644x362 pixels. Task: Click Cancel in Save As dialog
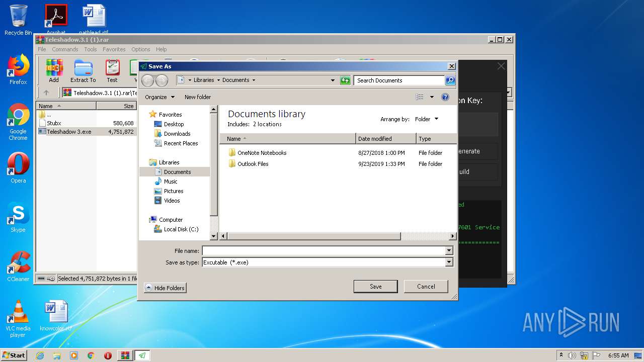click(426, 287)
